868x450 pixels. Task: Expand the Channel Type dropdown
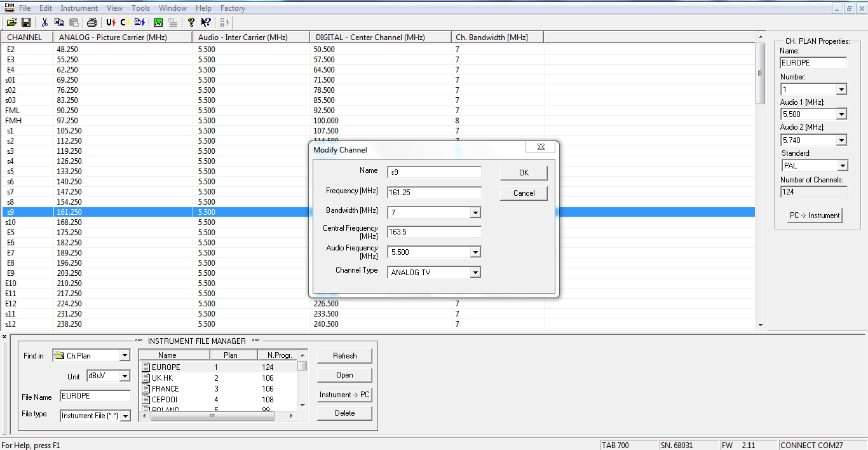(475, 273)
